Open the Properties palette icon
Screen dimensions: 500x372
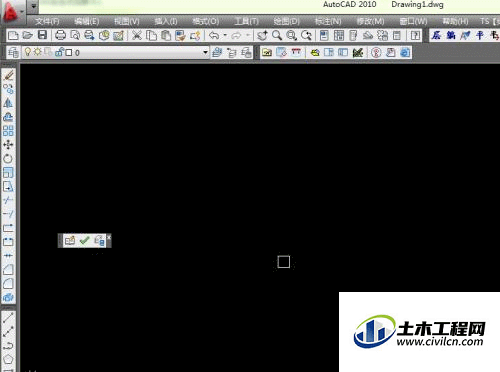(324, 35)
